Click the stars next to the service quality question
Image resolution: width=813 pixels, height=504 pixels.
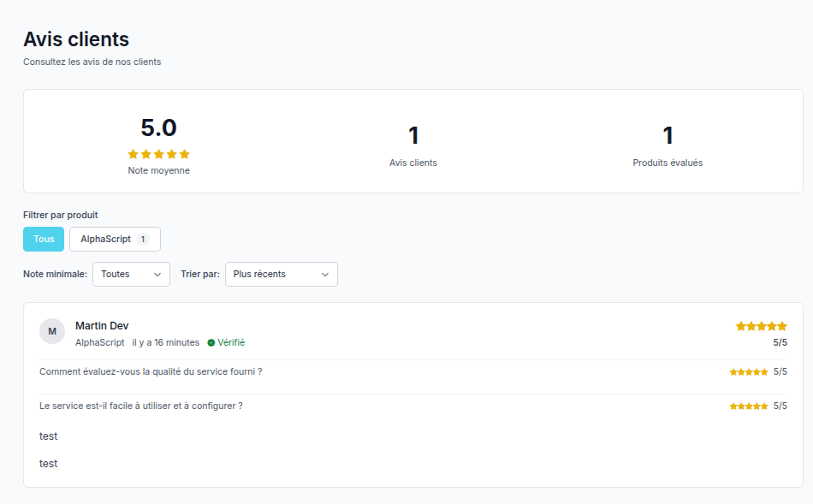pyautogui.click(x=748, y=371)
